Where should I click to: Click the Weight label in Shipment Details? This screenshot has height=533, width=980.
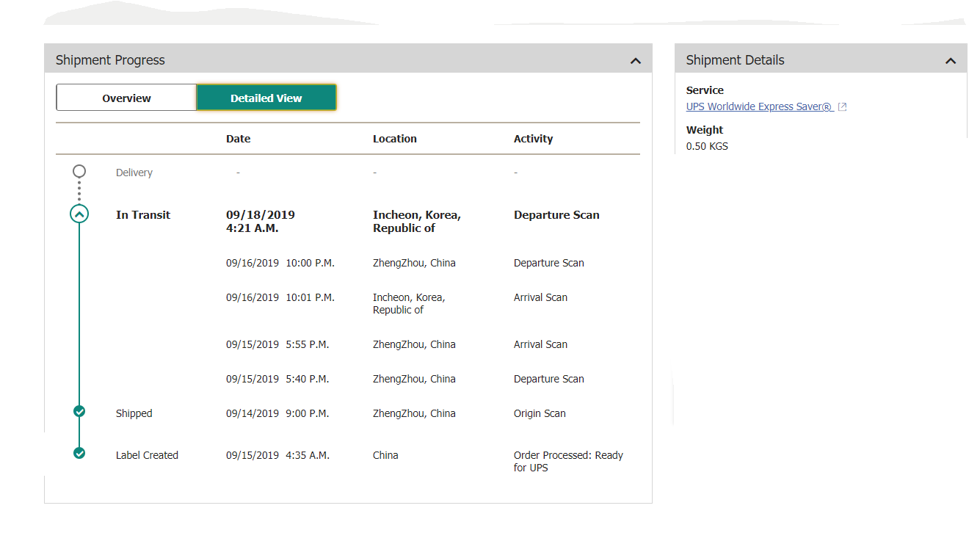(705, 130)
